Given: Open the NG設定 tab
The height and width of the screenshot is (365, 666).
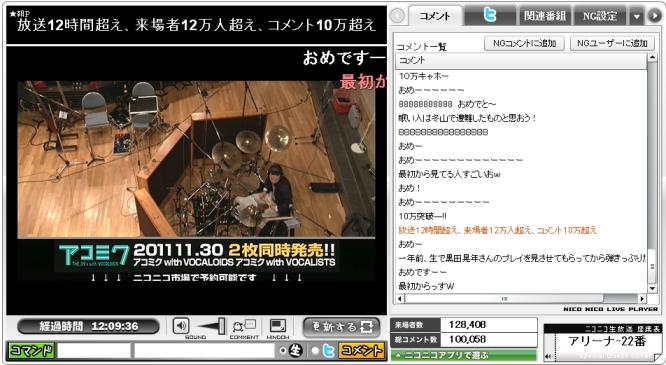Looking at the screenshot, I should [600, 16].
